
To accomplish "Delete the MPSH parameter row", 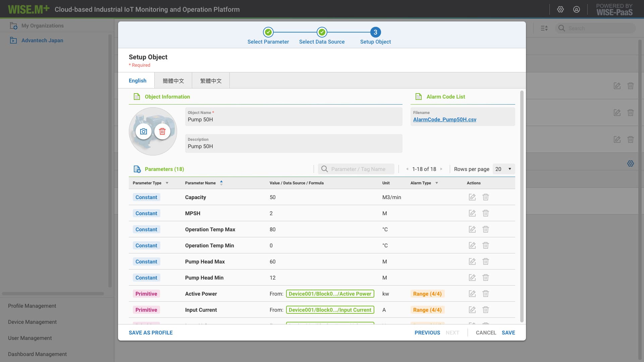I will [x=485, y=213].
